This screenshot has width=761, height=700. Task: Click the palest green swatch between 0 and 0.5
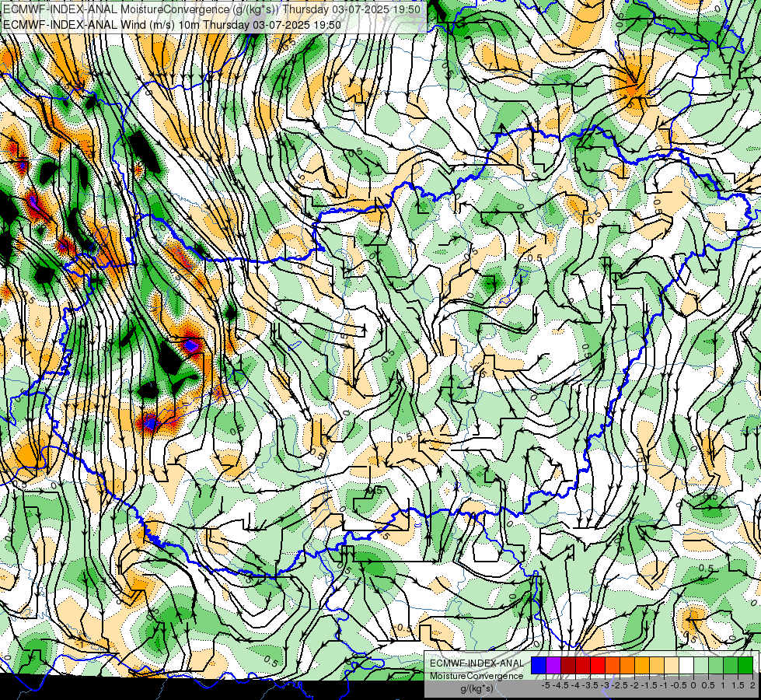pyautogui.click(x=701, y=666)
